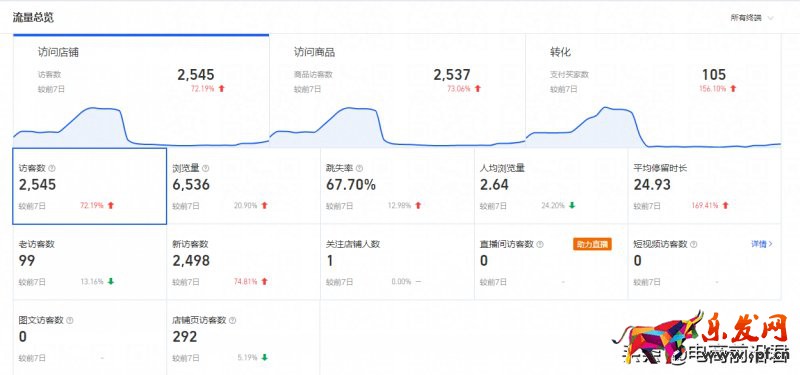Click the 99 returning visitors value

point(27,261)
